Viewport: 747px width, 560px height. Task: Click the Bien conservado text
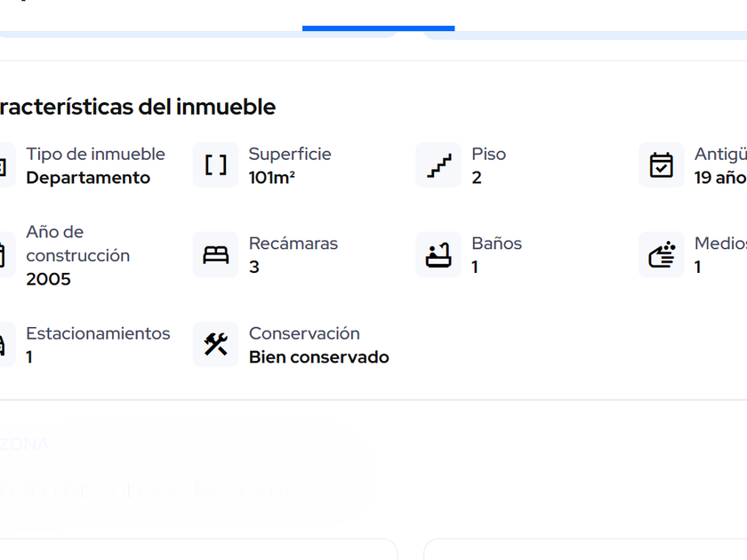pyautogui.click(x=318, y=357)
